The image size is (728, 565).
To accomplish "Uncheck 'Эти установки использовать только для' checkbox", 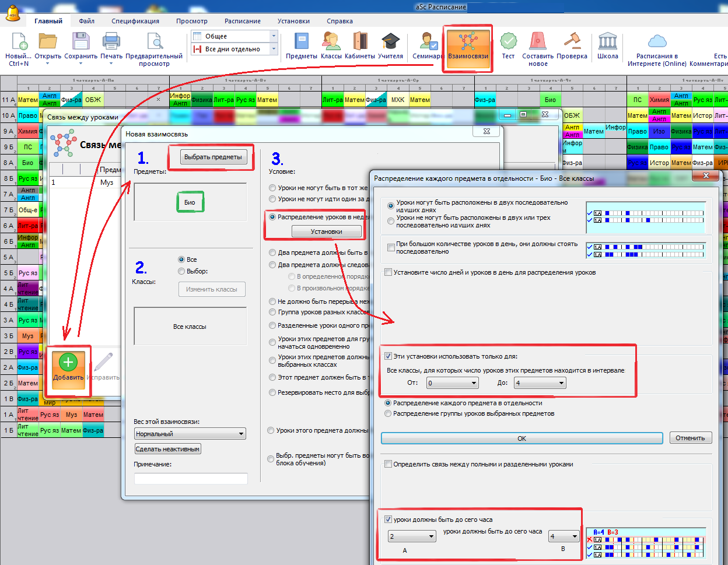I will [388, 356].
